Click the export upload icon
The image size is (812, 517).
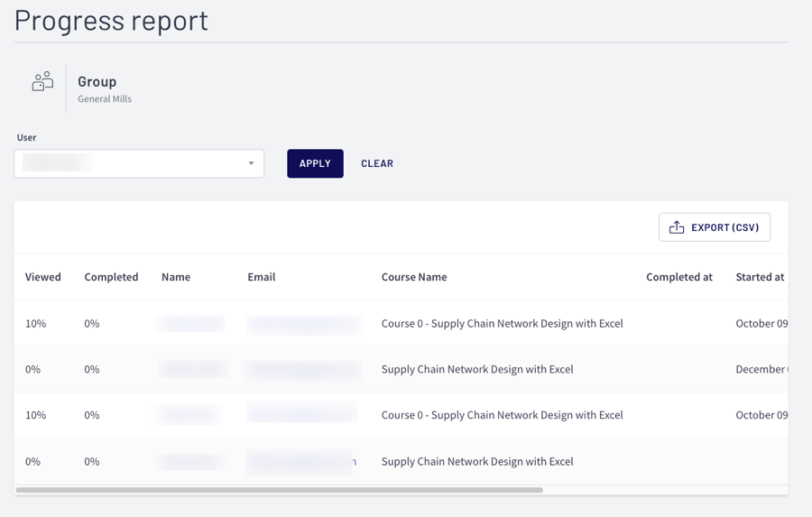click(677, 227)
